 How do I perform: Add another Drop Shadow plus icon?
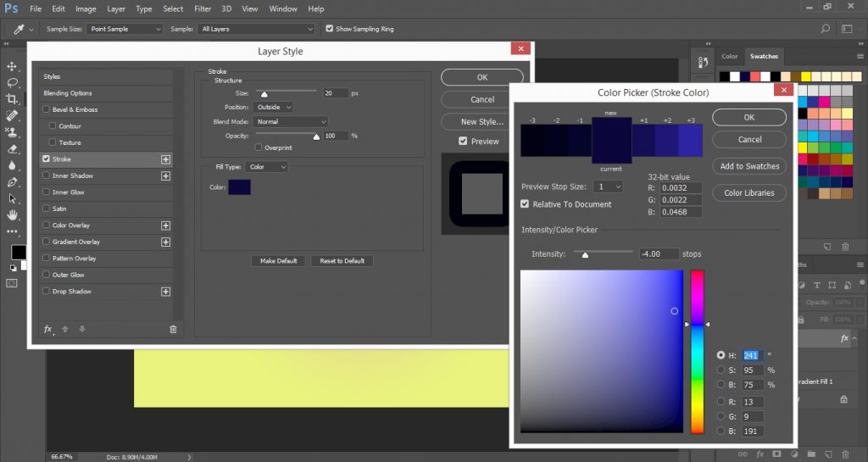[165, 292]
